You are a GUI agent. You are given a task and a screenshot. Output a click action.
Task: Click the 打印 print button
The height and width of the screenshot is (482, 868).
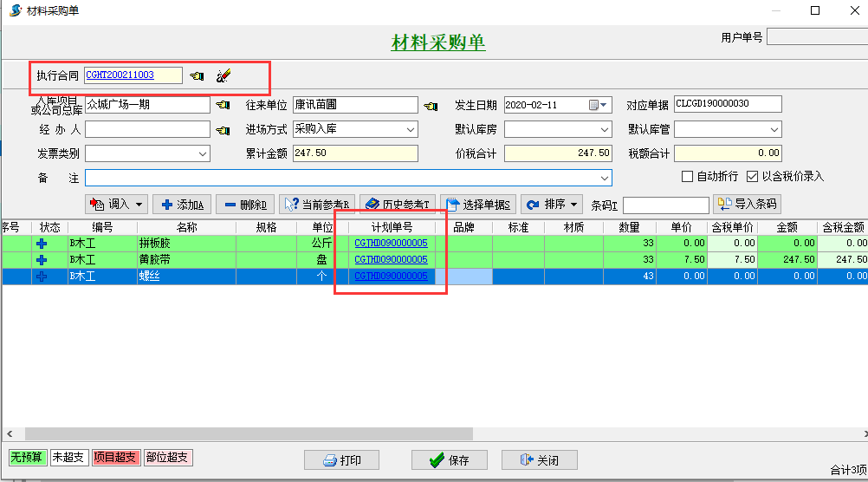(341, 460)
